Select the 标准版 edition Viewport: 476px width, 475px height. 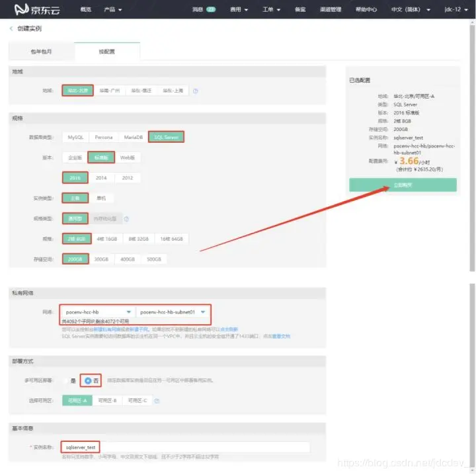(101, 157)
